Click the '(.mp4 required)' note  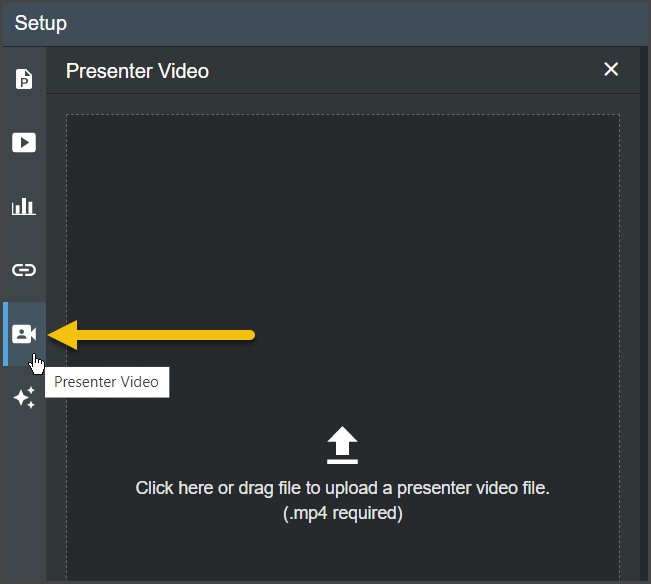click(343, 513)
